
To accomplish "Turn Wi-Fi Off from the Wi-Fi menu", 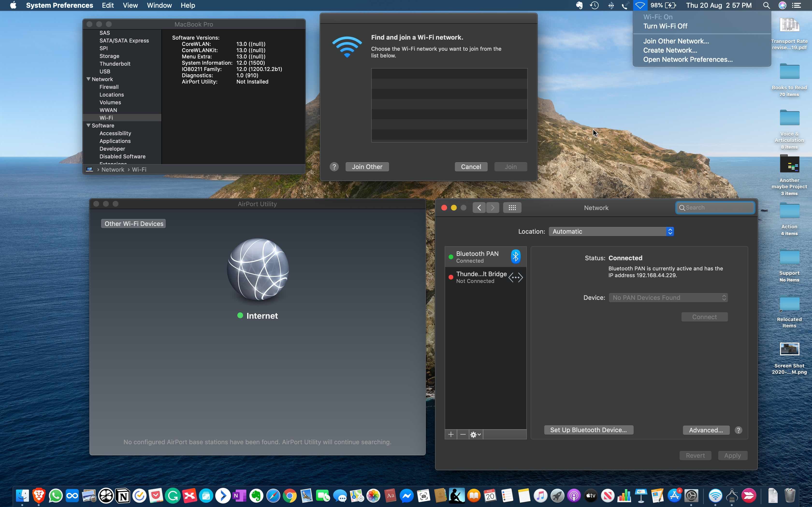I will [665, 26].
